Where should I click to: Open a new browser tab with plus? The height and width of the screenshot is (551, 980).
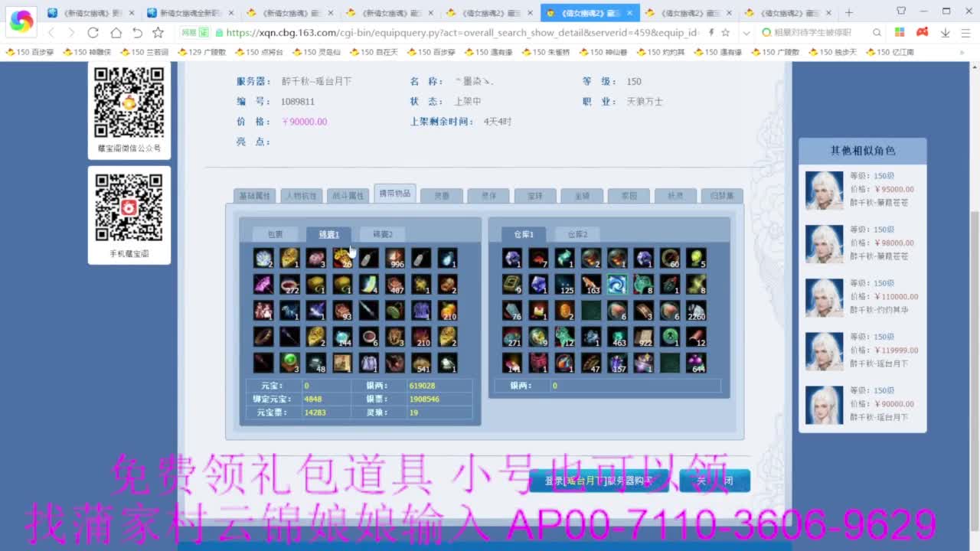(x=848, y=13)
